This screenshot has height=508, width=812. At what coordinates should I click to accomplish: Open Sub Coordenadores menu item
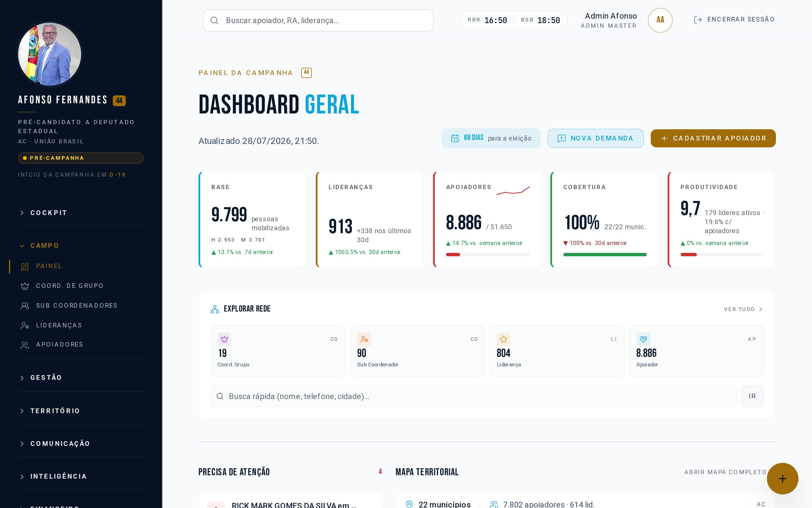pyautogui.click(x=81, y=306)
